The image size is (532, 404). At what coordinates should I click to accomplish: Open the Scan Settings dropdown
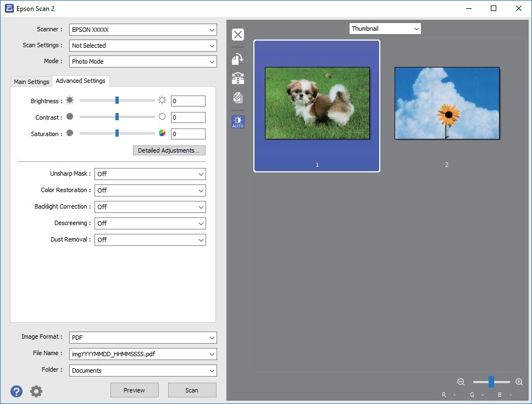[143, 46]
